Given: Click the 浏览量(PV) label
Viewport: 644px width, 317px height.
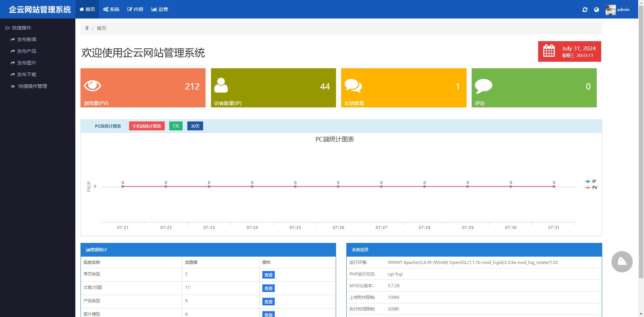Looking at the screenshot, I should pos(96,103).
